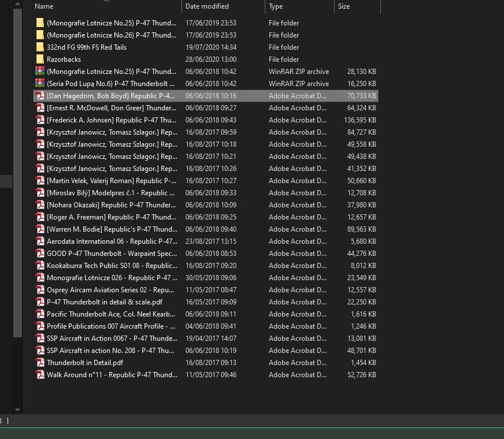Viewport: 504px width, 439px height.
Task: Click date 19/04/2017 14:07 cell
Action: (211, 338)
